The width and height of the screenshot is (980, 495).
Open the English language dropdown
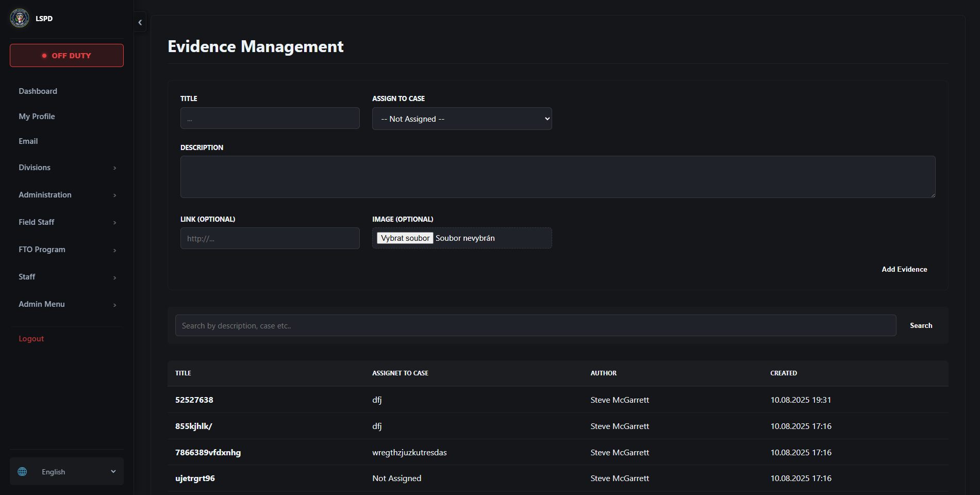67,471
